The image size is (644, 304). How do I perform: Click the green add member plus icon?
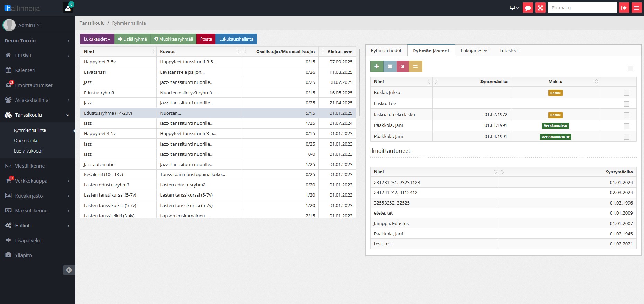(377, 67)
